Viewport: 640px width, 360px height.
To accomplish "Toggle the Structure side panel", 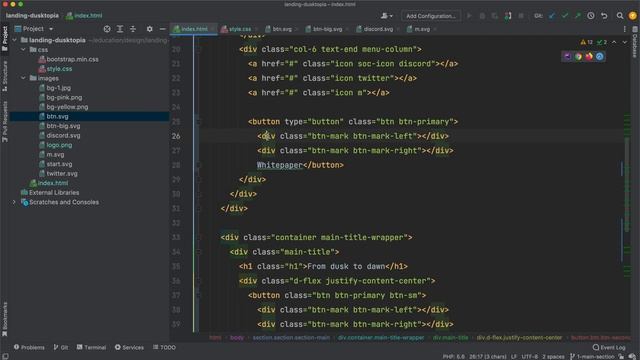I will (x=5, y=76).
